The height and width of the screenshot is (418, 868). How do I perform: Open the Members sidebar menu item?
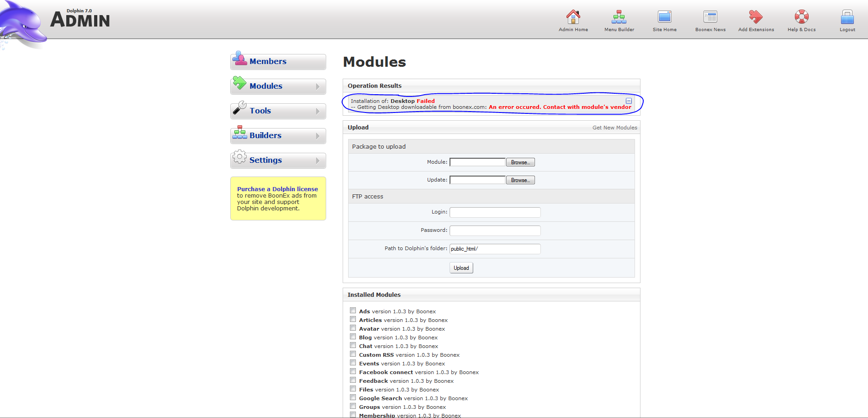[x=268, y=62]
